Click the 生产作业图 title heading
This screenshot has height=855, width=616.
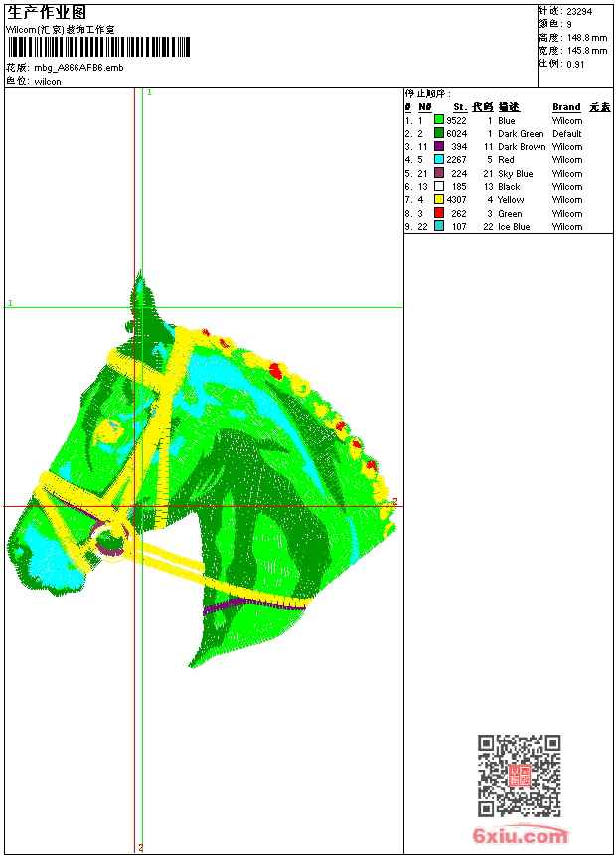pos(47,12)
